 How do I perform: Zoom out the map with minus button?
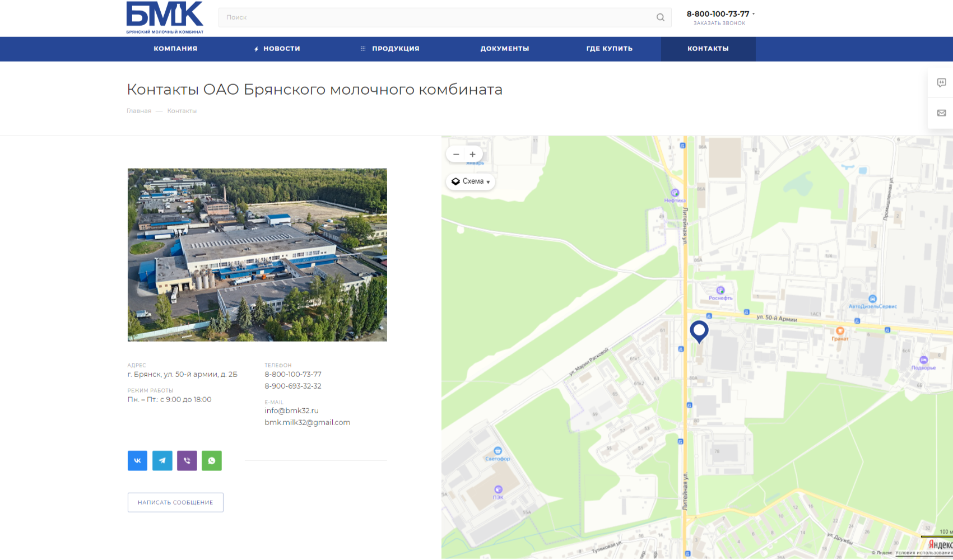click(x=456, y=155)
